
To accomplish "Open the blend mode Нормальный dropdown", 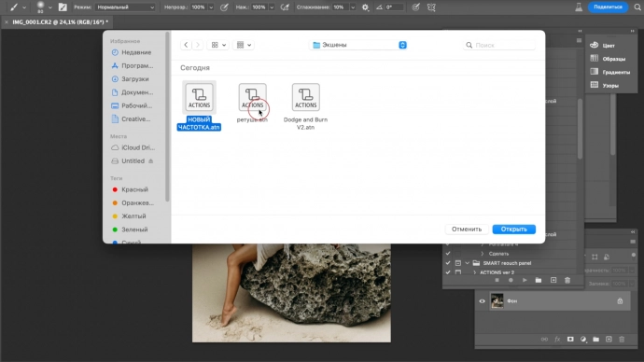I will (x=125, y=7).
